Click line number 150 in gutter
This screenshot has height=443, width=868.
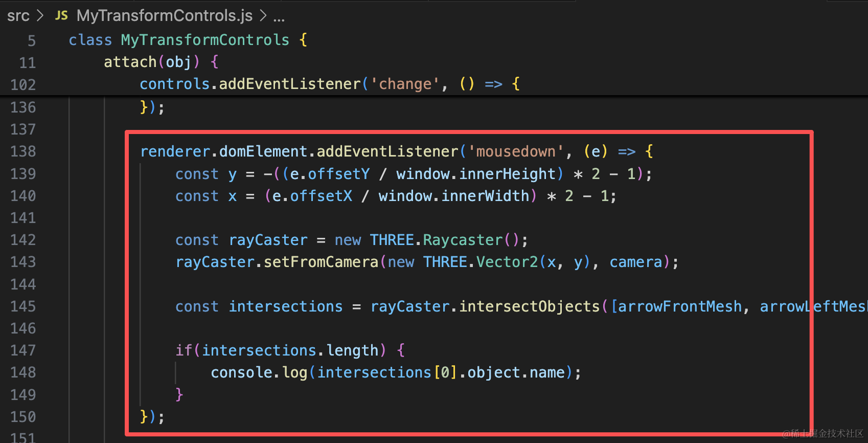(x=24, y=417)
